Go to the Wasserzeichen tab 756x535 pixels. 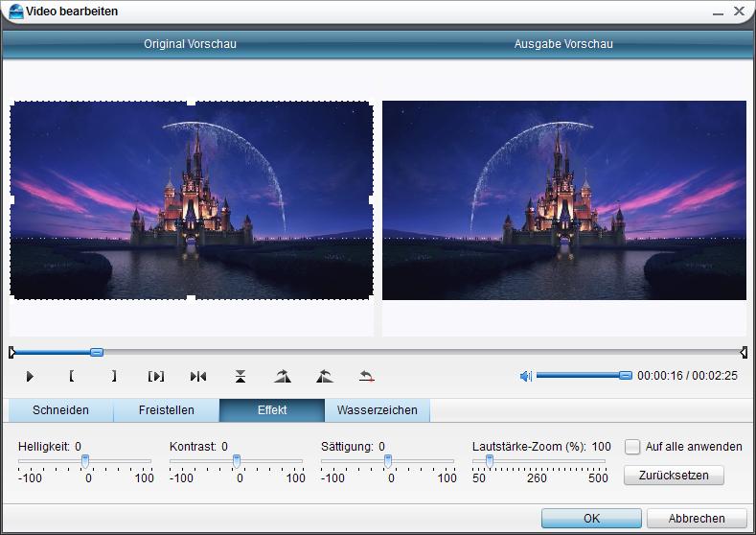(378, 410)
